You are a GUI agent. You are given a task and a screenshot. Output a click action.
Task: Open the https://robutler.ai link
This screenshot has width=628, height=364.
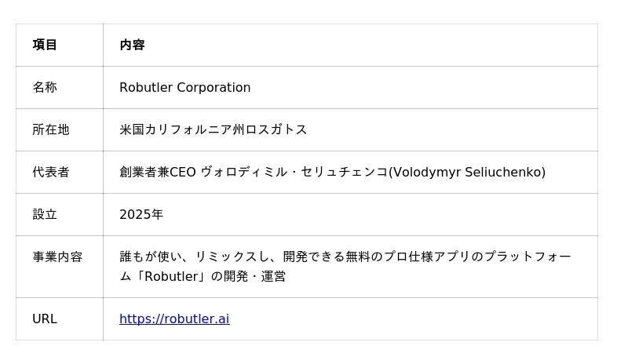pyautogui.click(x=174, y=318)
